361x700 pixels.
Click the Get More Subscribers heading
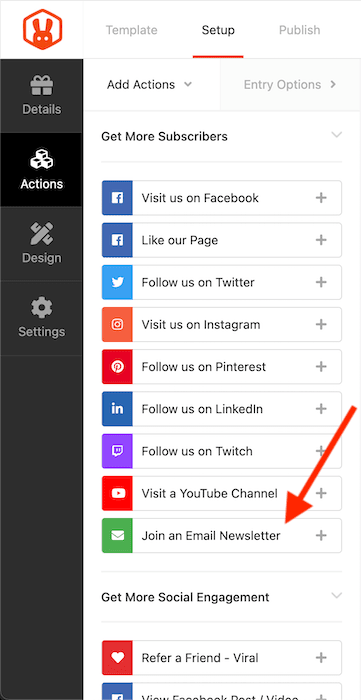click(x=164, y=136)
